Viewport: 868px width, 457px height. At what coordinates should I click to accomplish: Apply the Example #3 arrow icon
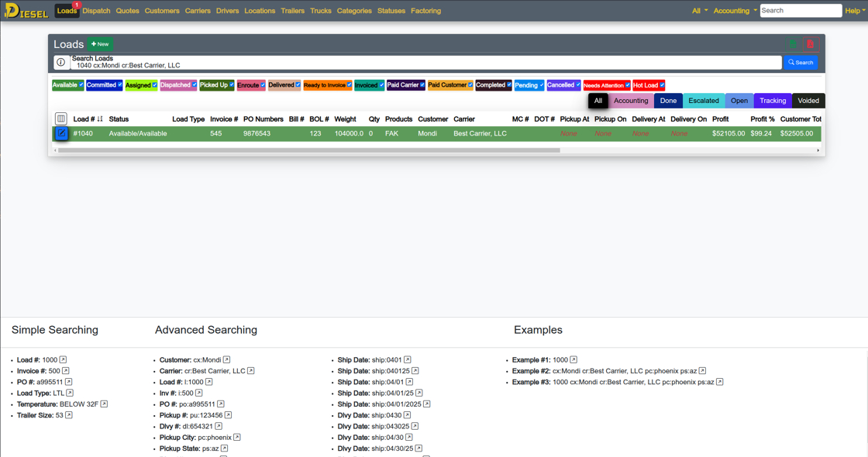click(x=720, y=382)
